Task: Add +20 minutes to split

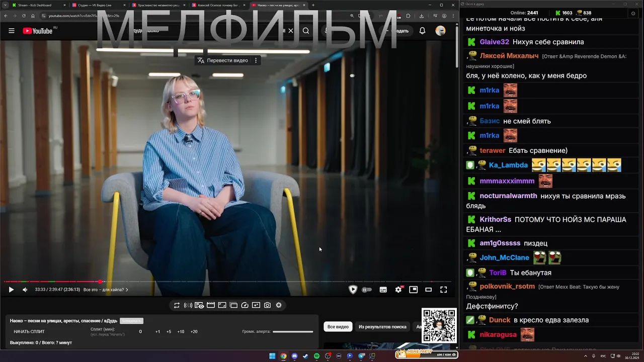Action: pos(194,332)
